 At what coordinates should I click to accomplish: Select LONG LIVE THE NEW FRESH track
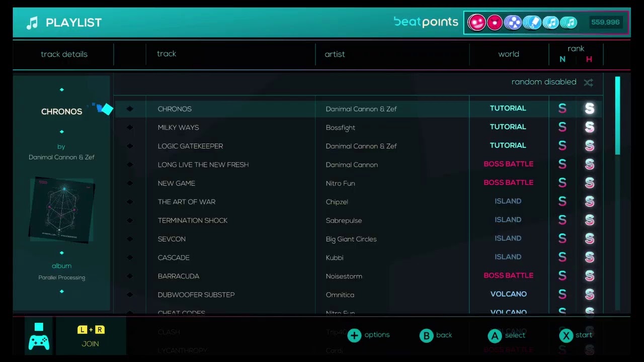click(358, 165)
